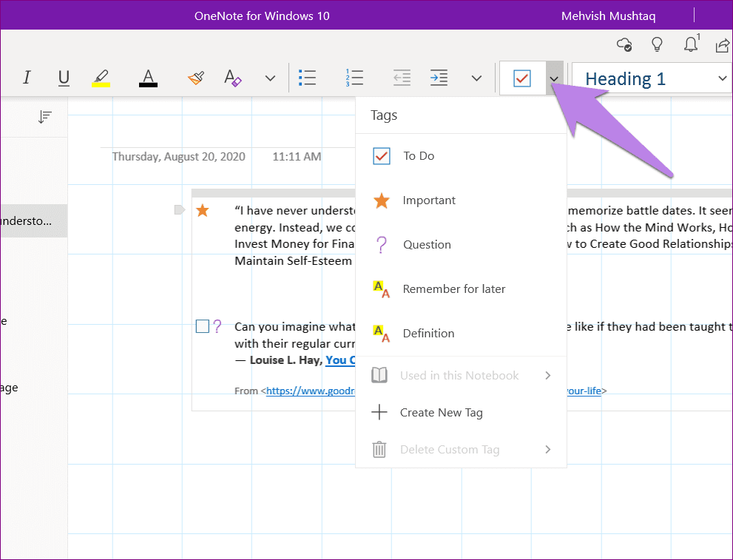Select Remember for later tag
The width and height of the screenshot is (733, 560).
(x=461, y=289)
